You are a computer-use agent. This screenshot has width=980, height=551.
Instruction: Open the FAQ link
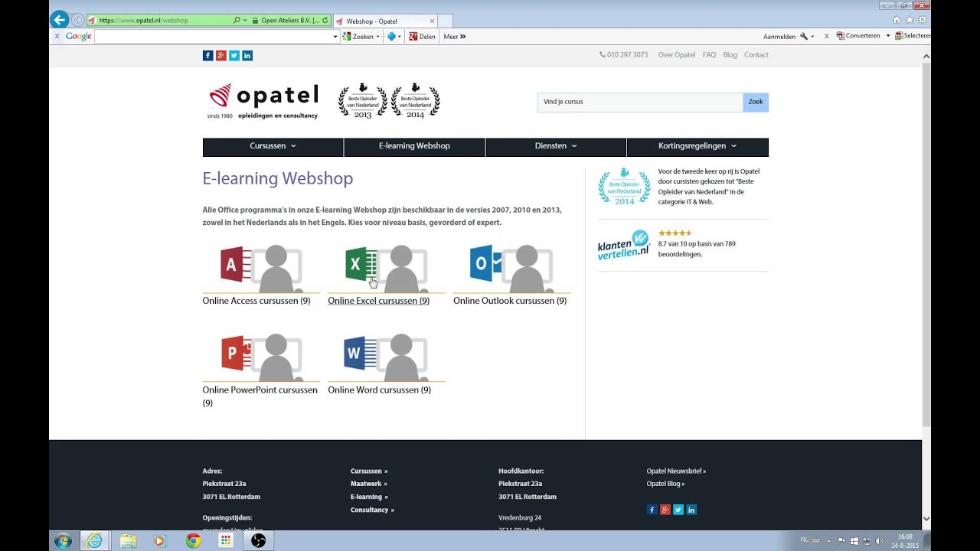coord(709,55)
